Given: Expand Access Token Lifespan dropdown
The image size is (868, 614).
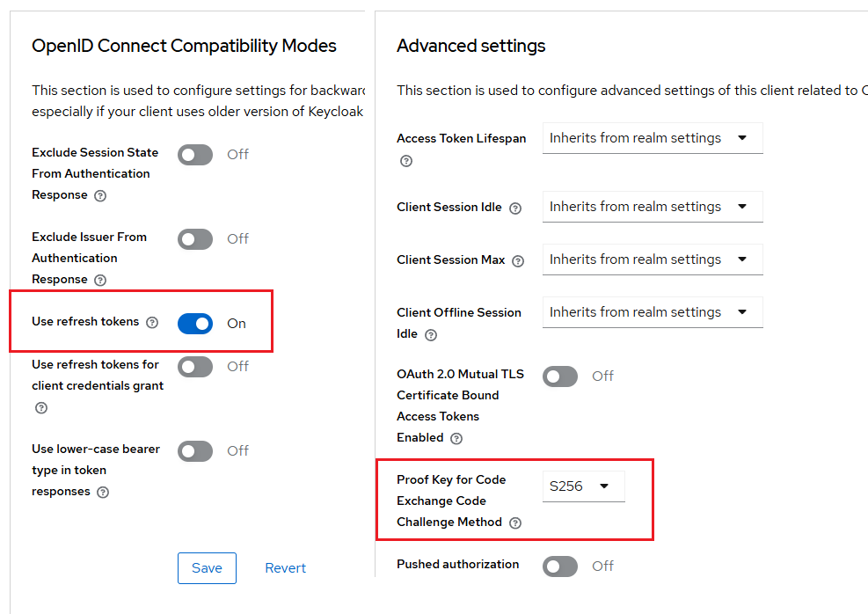Looking at the screenshot, I should click(x=653, y=138).
